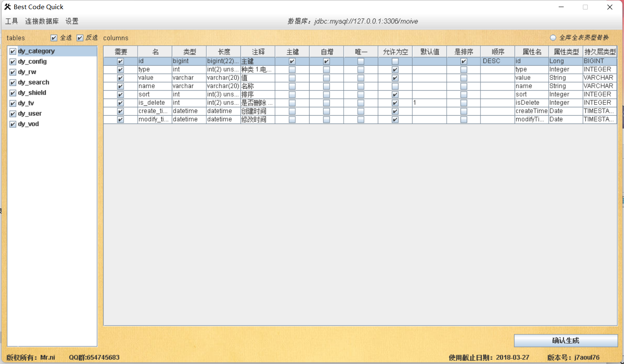Select the 全库全表类型替换 radio button

pyautogui.click(x=553, y=37)
